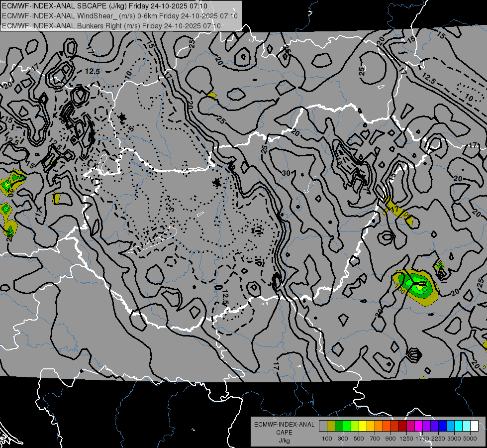Click the orange swatch in the CAPE legend
The image size is (487, 448).
point(379,426)
